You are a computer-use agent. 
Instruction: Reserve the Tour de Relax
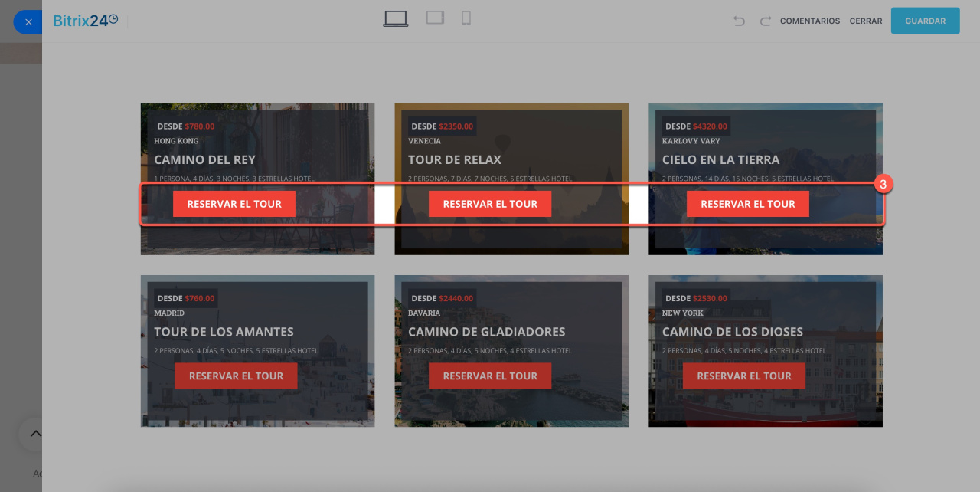point(490,204)
